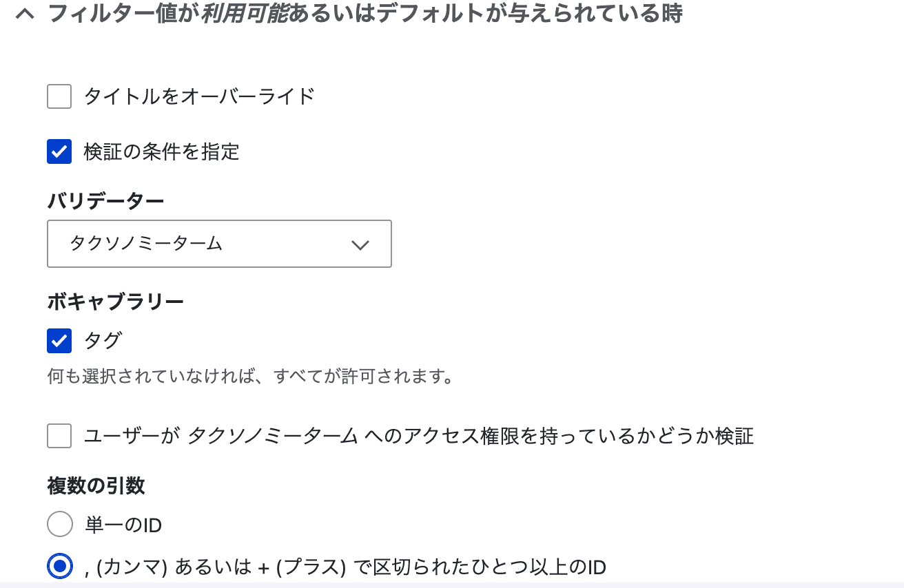Viewport: 904px width, 588px height.
Task: Select the 単一のID radio option
Action: (59, 524)
